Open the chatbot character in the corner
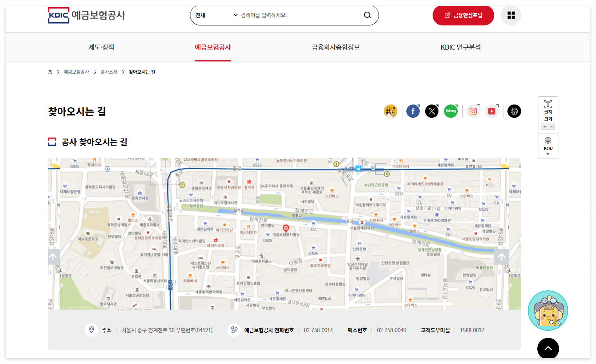Viewport: 596px width, 364px height. [x=548, y=310]
